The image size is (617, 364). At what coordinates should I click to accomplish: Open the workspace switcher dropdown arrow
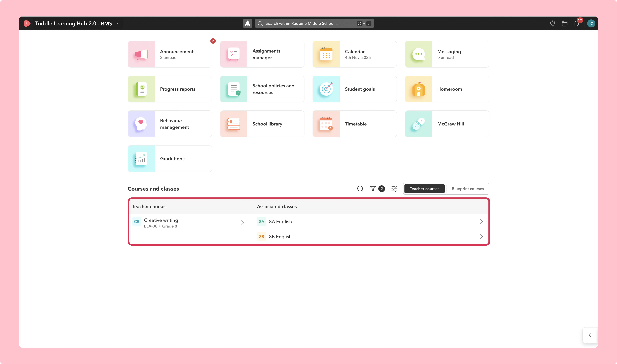118,24
